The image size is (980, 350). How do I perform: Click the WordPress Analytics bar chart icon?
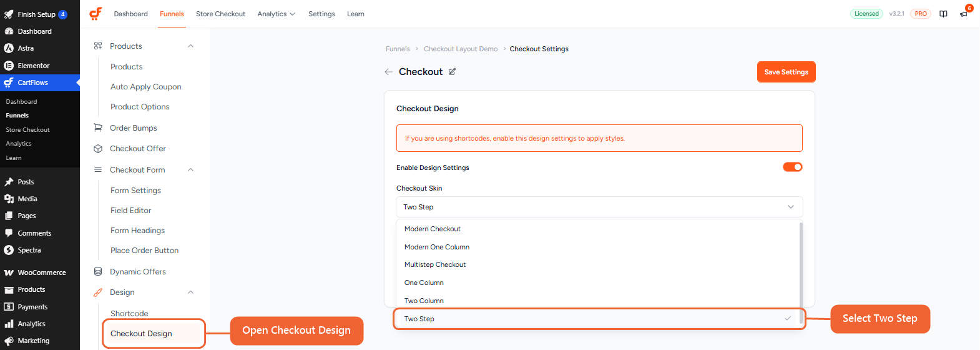9,324
